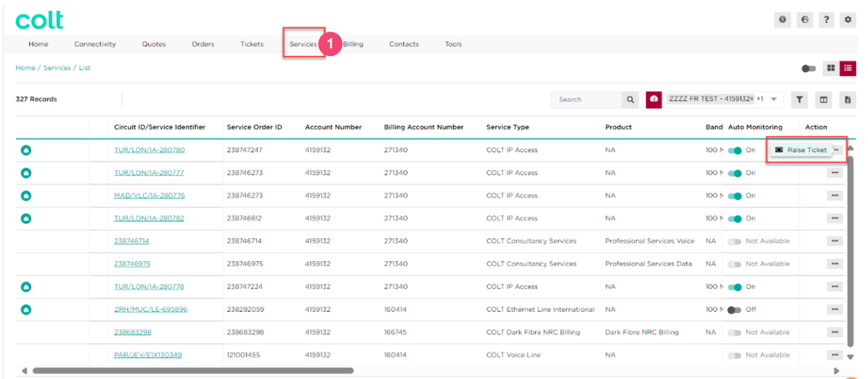The width and height of the screenshot is (868, 379).
Task: Open service 238746714 link
Action: [x=131, y=242]
